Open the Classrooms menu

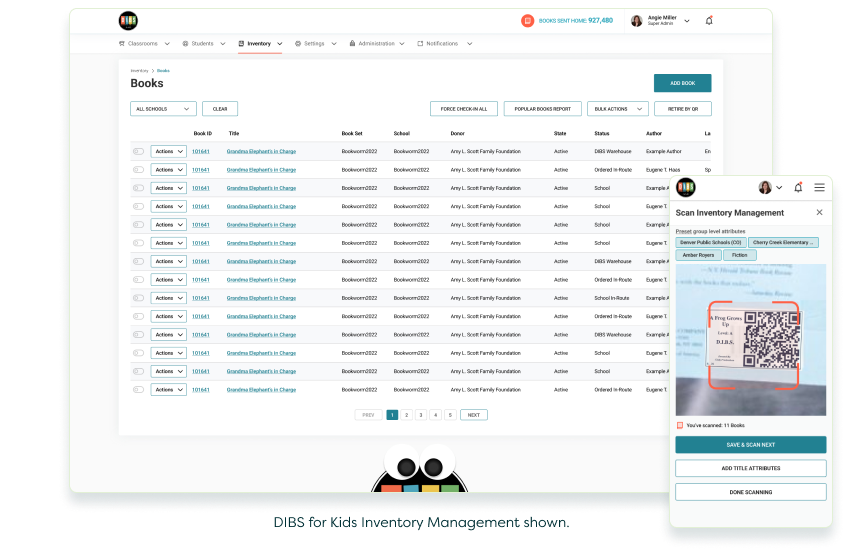pyautogui.click(x=144, y=44)
